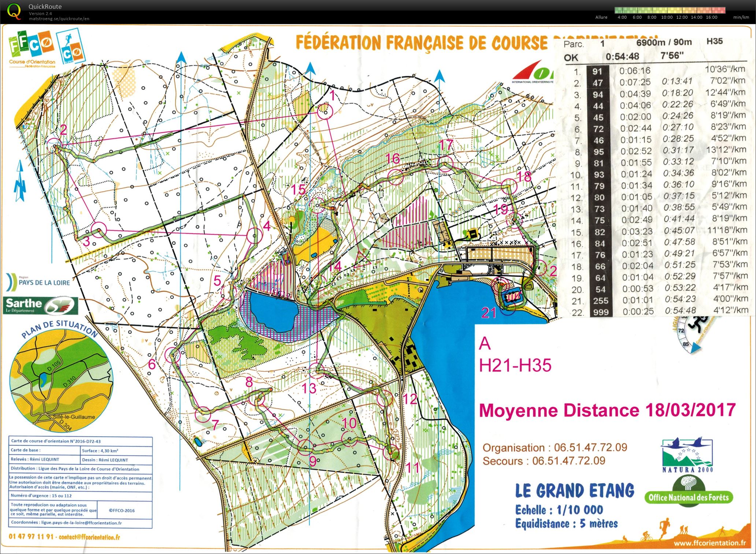Image resolution: width=756 pixels, height=554 pixels.
Task: Click the Moyenne Distance 18/03/2017 title
Action: [607, 410]
